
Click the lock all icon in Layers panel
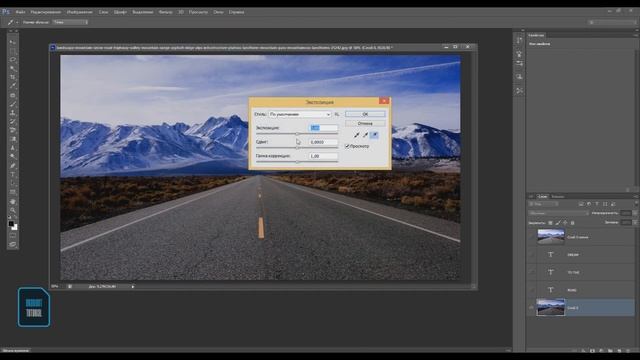(x=572, y=223)
